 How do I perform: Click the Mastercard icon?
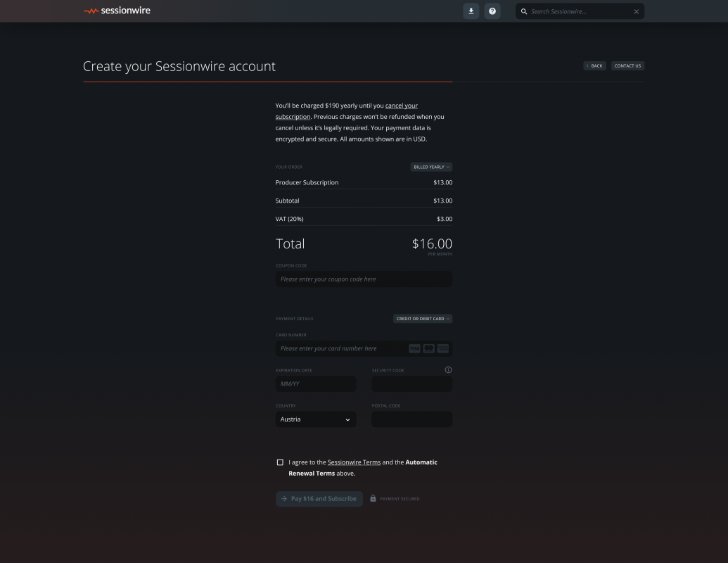(x=429, y=348)
